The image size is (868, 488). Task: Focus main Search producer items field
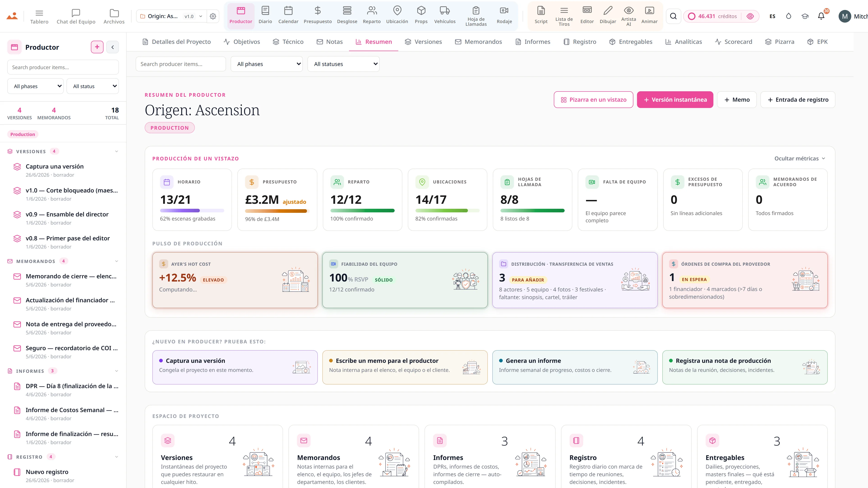[x=181, y=64]
